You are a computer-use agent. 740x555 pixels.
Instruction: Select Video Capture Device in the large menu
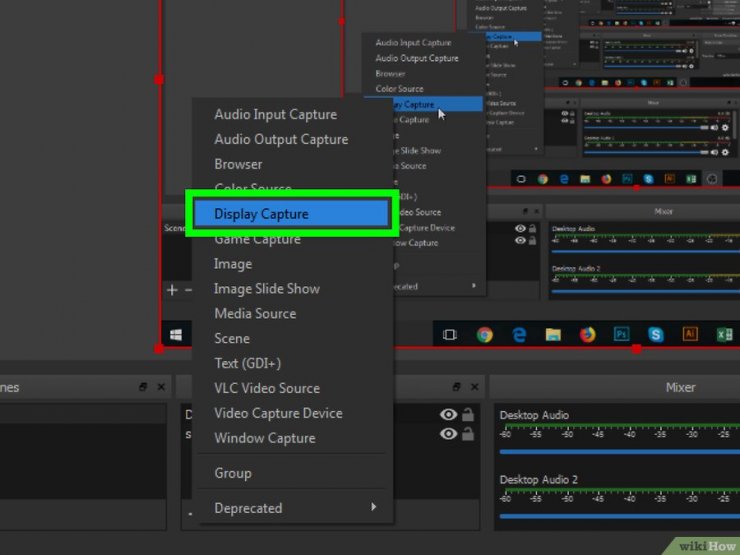click(278, 413)
